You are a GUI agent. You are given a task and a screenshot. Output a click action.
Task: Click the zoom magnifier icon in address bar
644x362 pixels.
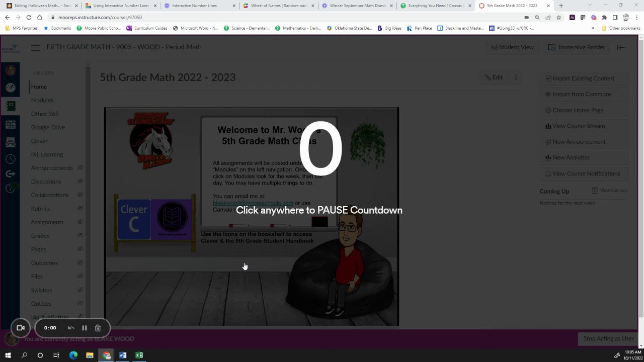(x=537, y=17)
